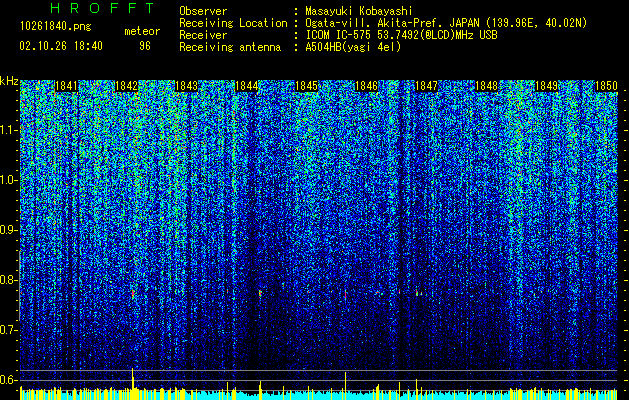The image size is (629, 400).
Task: Click the meteor label
Action: (x=142, y=31)
